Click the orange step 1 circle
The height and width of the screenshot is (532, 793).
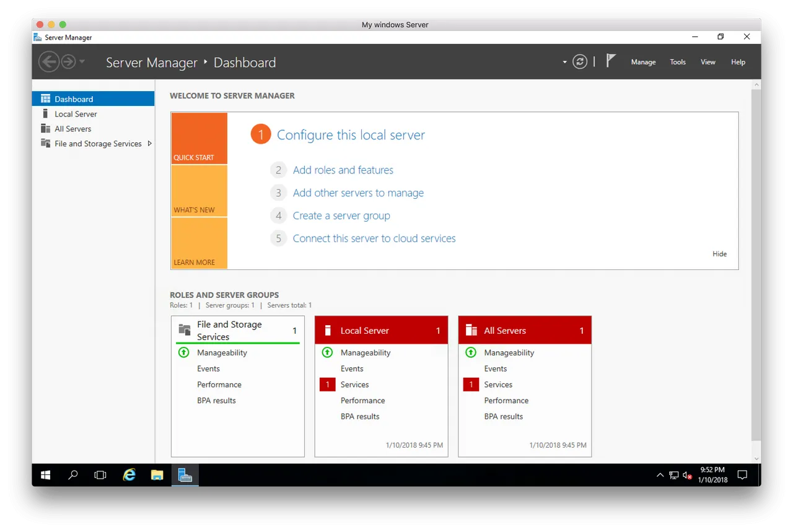tap(261, 134)
